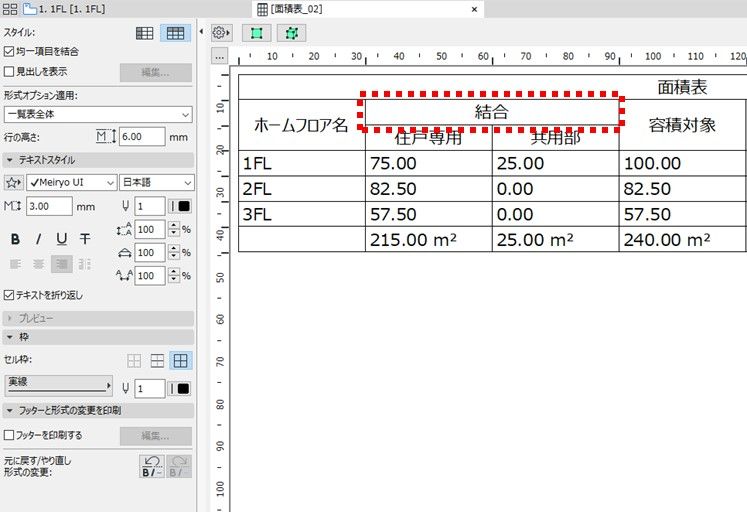
Task: Select the no-borders cell frame option
Action: coord(134,361)
